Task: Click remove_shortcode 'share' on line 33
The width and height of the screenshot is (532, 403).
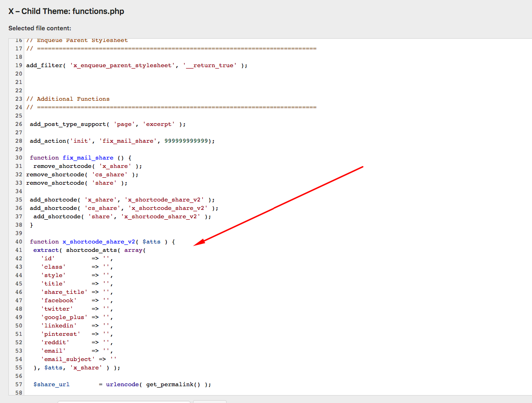Action: coord(77,183)
